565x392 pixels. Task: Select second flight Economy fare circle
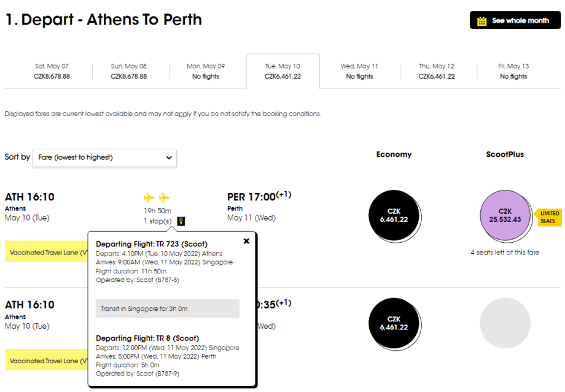(x=394, y=323)
